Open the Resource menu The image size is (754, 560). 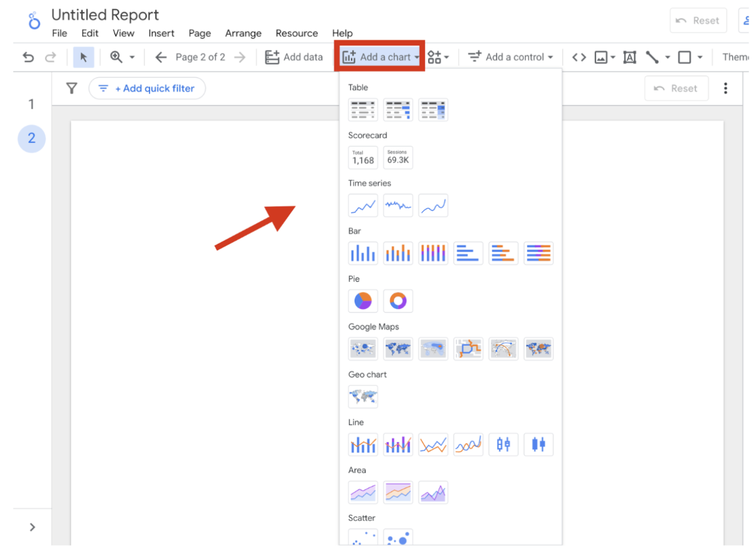(296, 33)
